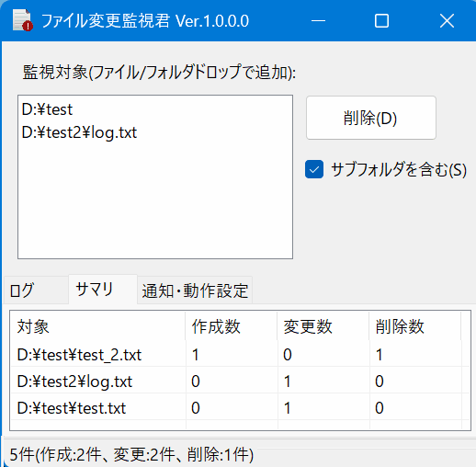Sort by the 作成数 column header
The height and width of the screenshot is (467, 476).
(x=232, y=326)
